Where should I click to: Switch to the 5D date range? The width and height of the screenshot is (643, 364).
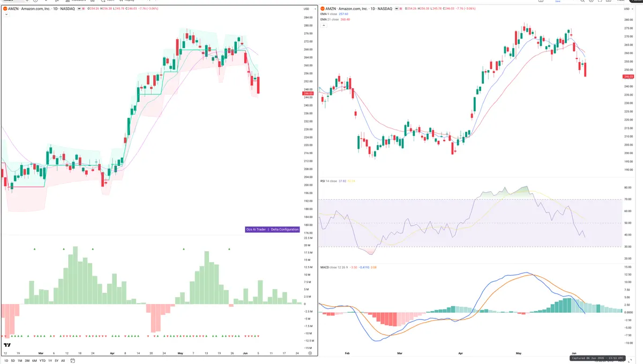[x=12, y=361]
